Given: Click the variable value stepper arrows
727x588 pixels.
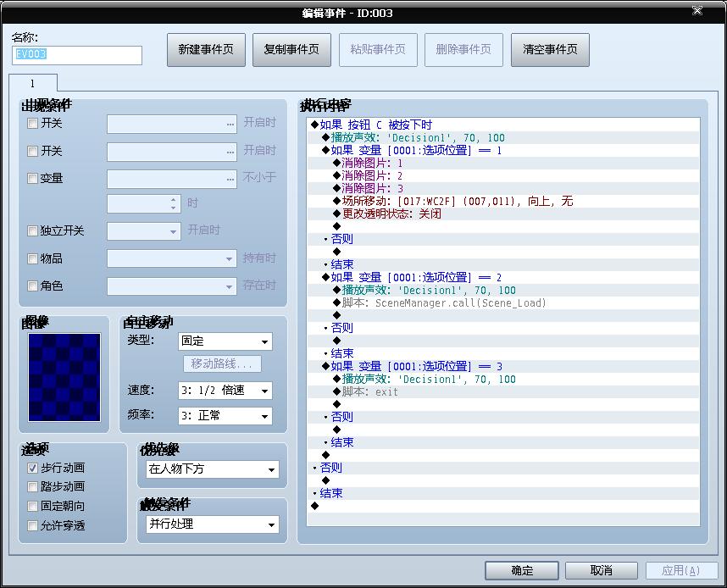Looking at the screenshot, I should tap(173, 203).
